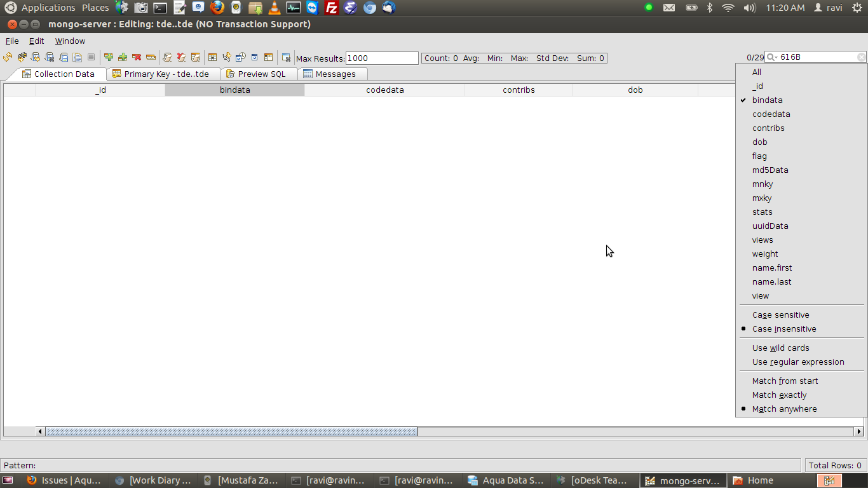Open the mail envelope indicator
The height and width of the screenshot is (488, 868).
click(x=669, y=8)
